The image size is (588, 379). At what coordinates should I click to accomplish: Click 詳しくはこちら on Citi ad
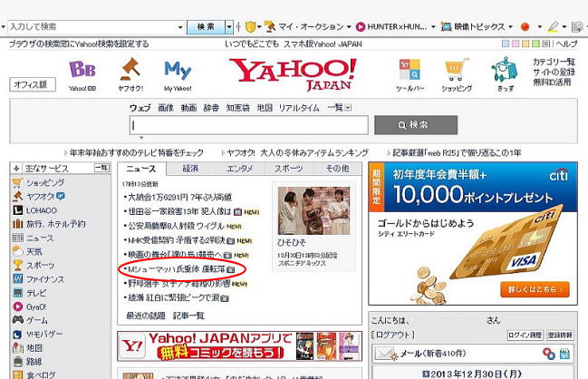[535, 289]
